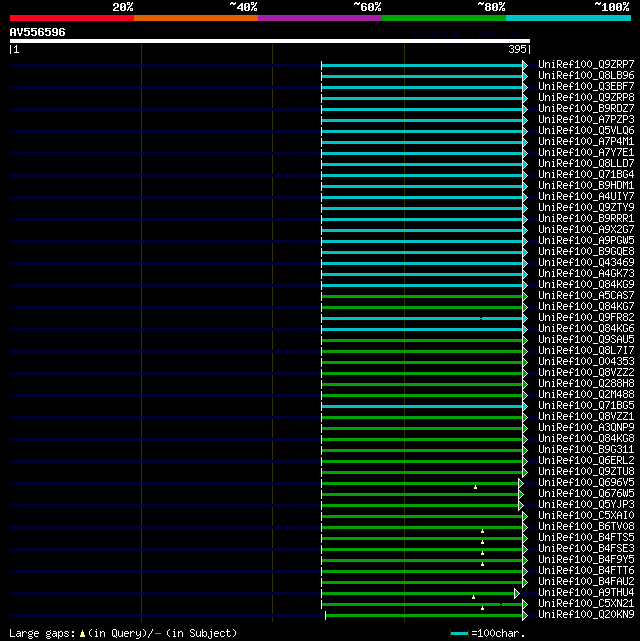Select the UniRef100_B9HDM1 label

click(586, 186)
